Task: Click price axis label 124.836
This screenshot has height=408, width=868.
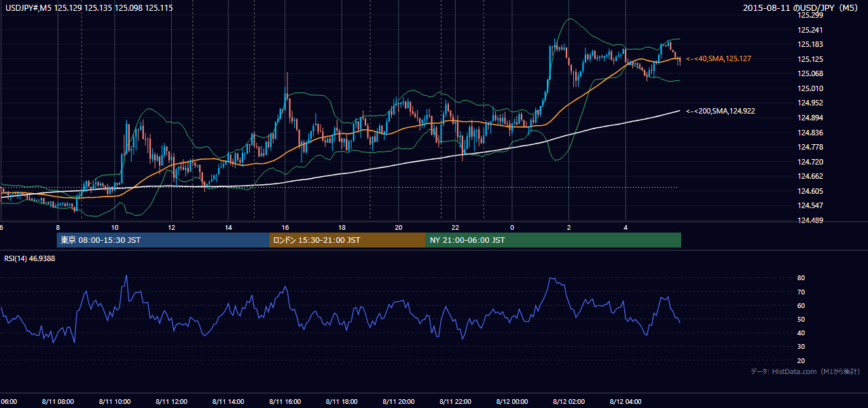Action: pyautogui.click(x=811, y=133)
